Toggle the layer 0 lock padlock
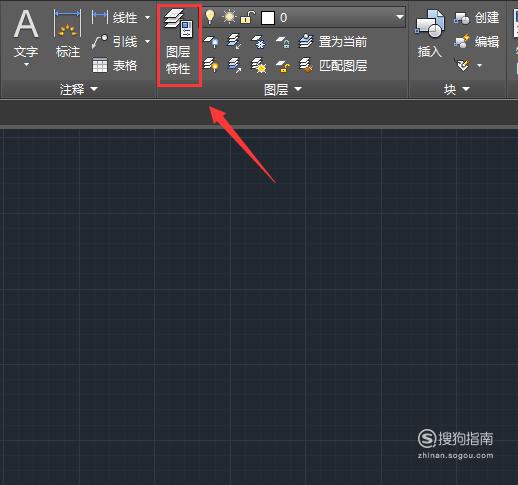The image size is (518, 485). tap(248, 17)
